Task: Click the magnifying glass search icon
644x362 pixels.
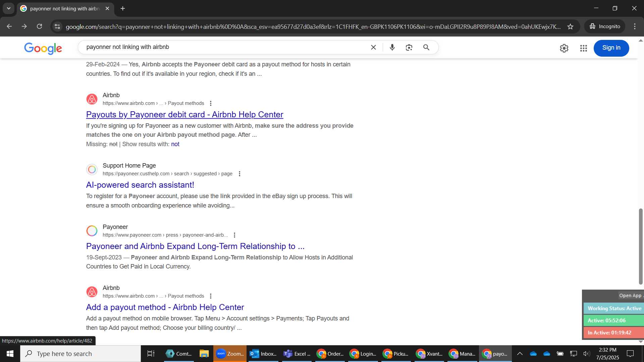Action: 426,47
